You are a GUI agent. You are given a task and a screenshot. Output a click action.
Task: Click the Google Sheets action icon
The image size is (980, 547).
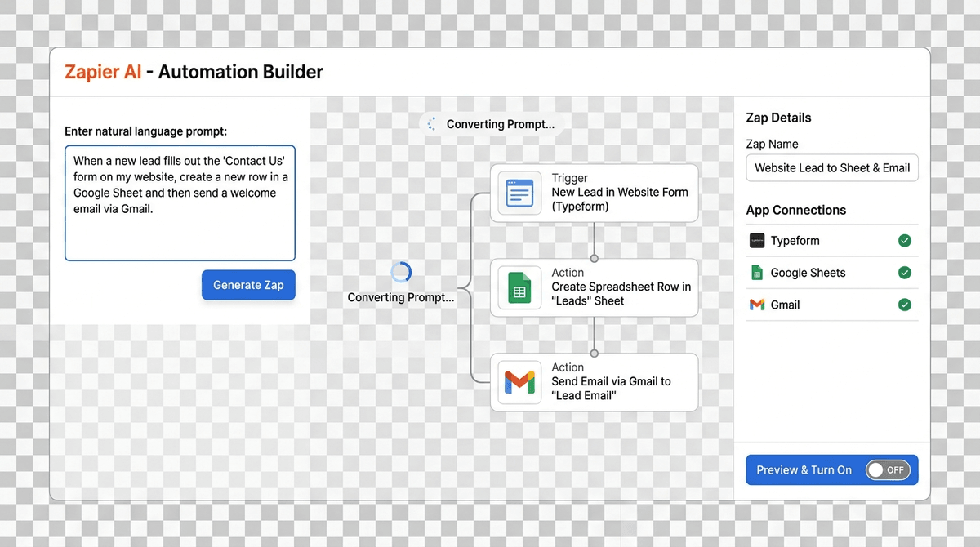pos(519,287)
